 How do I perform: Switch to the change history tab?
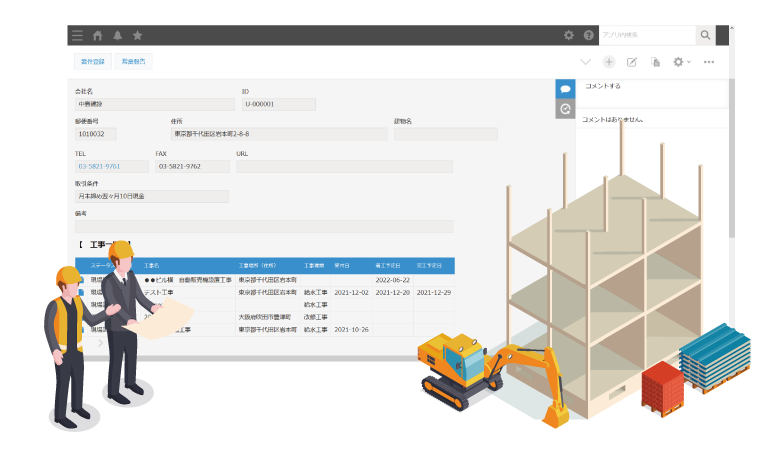(x=565, y=109)
